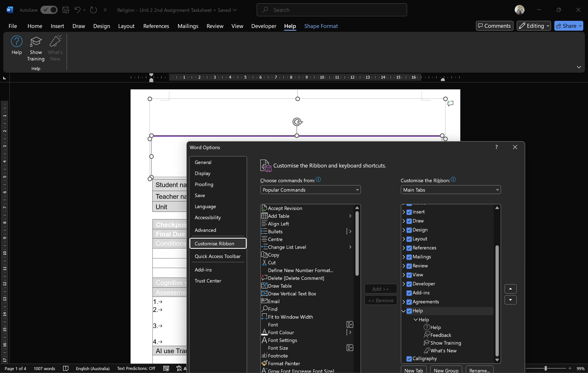This screenshot has height=373, width=588.
Task: Select the Draw Table command
Action: (x=280, y=286)
